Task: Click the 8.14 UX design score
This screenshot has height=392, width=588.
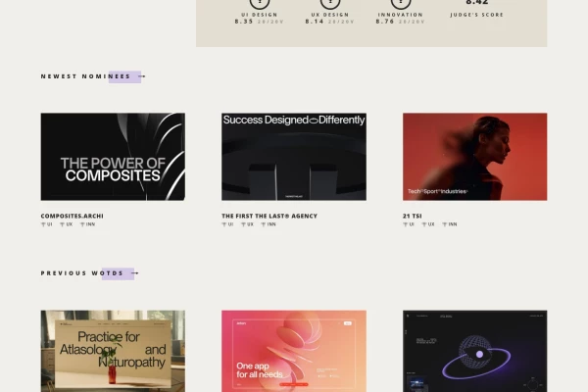Action: tap(315, 22)
